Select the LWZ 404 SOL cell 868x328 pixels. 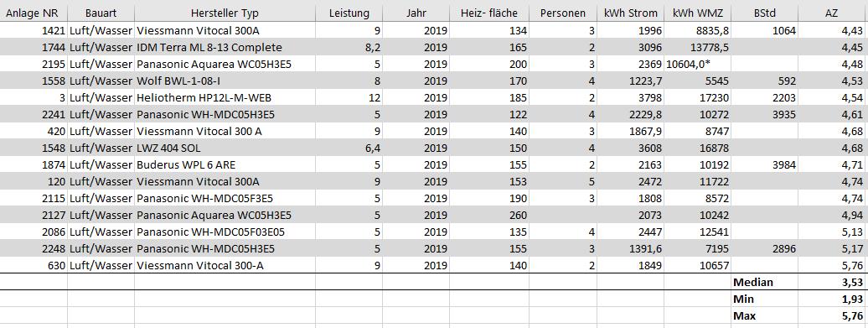pos(225,148)
